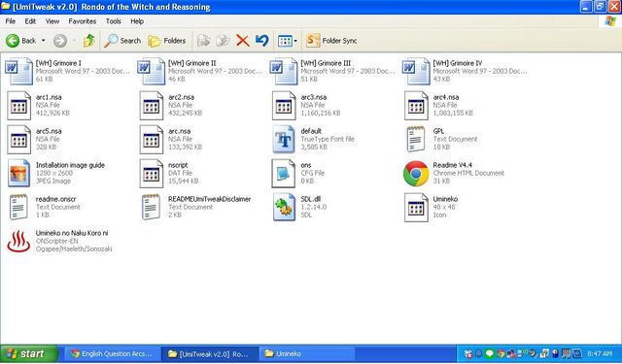Switch to Umineko folder taskbar button
The width and height of the screenshot is (622, 364).
click(307, 353)
